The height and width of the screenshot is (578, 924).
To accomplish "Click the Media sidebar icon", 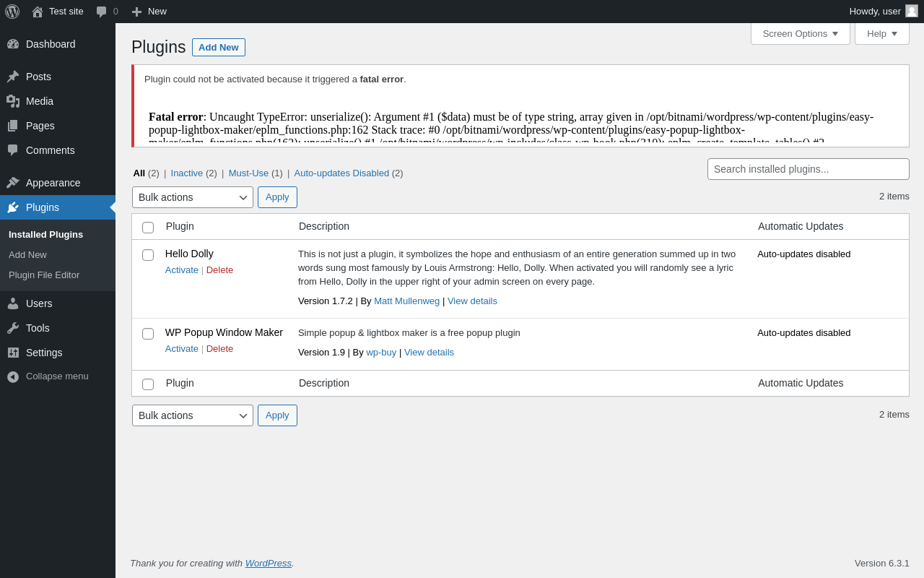I will pos(13,101).
